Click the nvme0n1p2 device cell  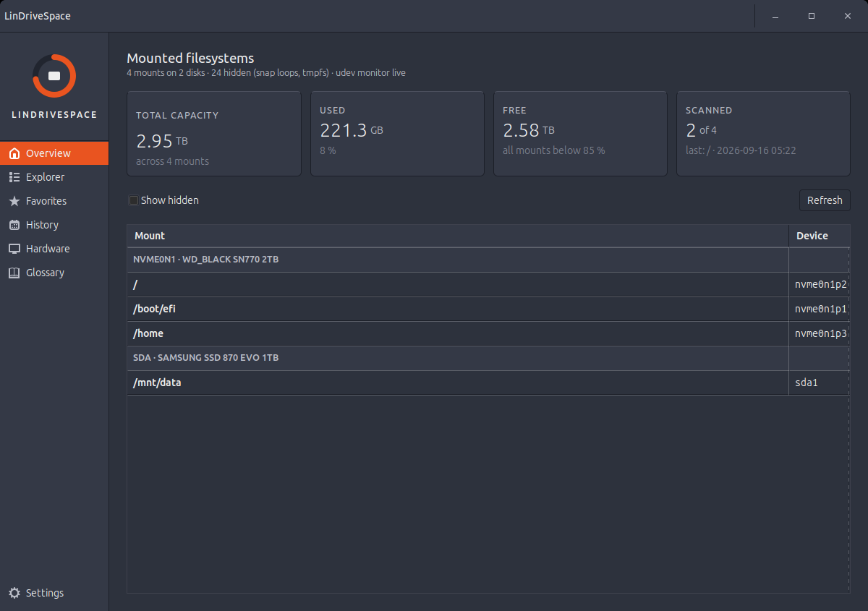(x=820, y=285)
